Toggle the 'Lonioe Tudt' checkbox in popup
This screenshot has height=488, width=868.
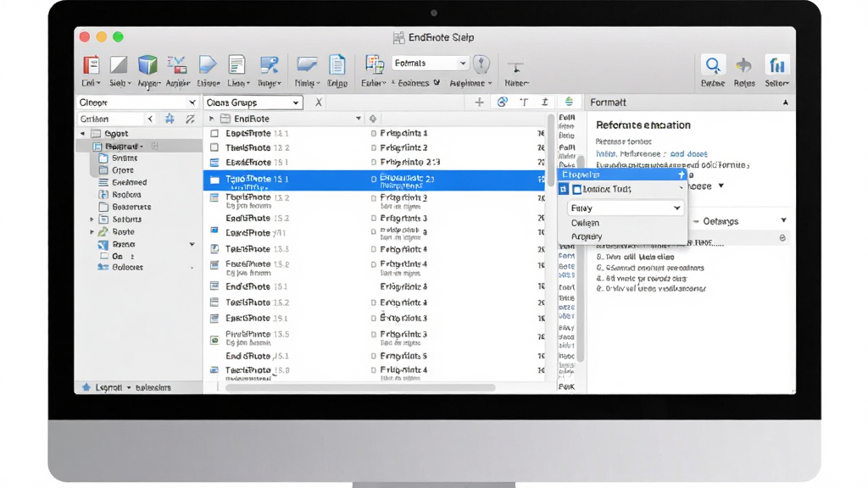[576, 189]
